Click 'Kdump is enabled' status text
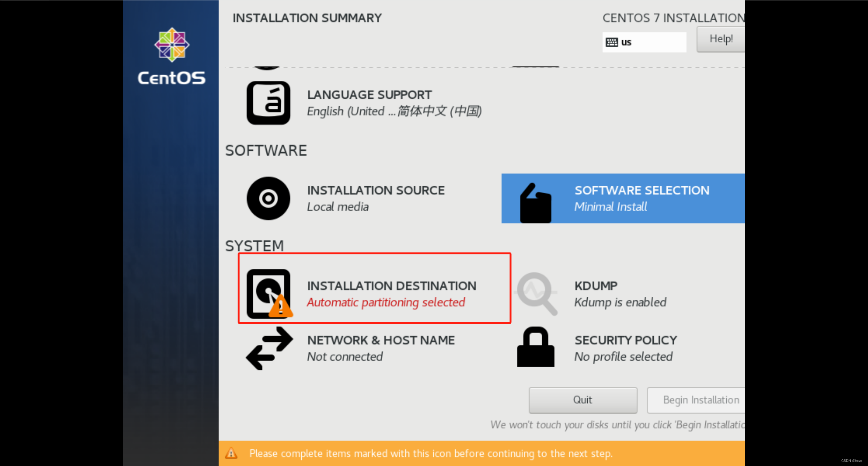The height and width of the screenshot is (466, 868). click(x=620, y=303)
